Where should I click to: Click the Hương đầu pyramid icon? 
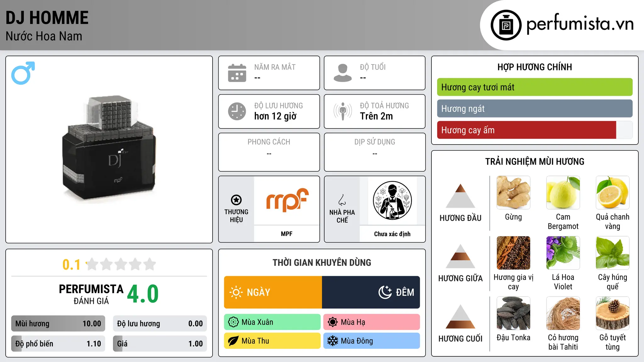pyautogui.click(x=460, y=196)
